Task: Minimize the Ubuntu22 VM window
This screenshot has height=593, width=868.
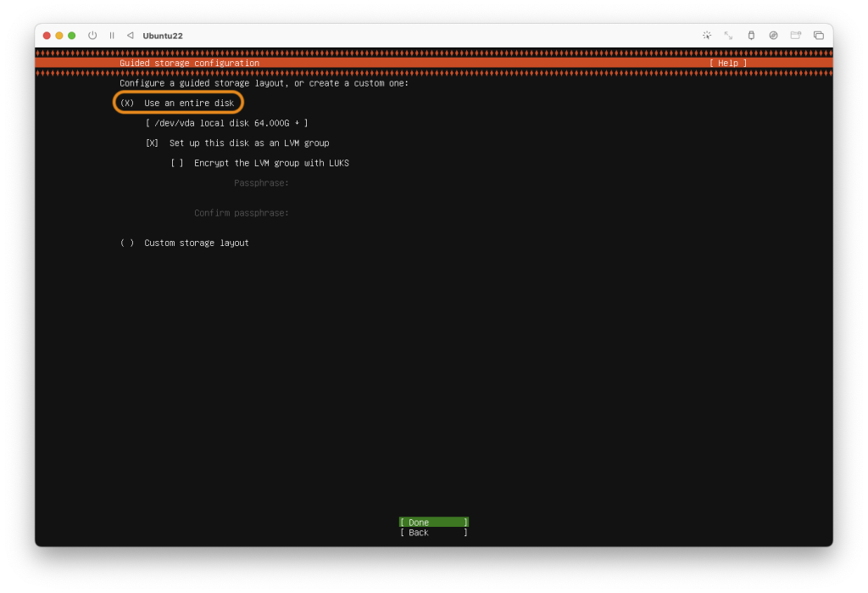Action: click(59, 36)
